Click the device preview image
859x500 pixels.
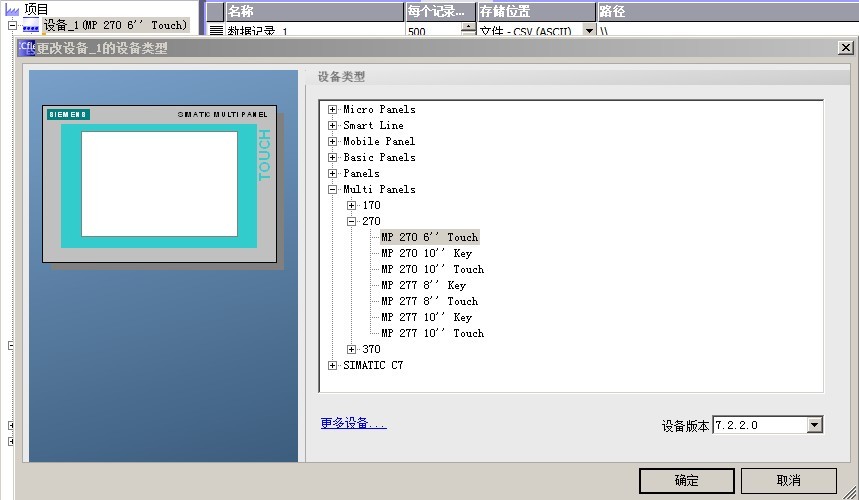coord(159,184)
